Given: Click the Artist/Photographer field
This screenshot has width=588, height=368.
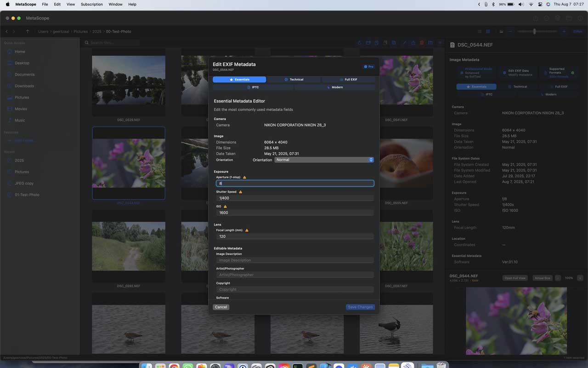Looking at the screenshot, I should pyautogui.click(x=295, y=275).
